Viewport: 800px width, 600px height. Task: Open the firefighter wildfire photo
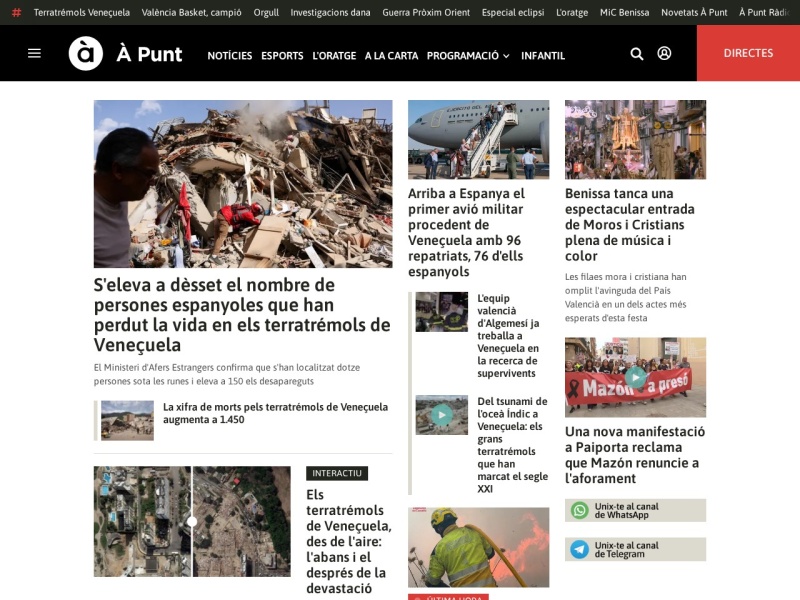click(479, 547)
